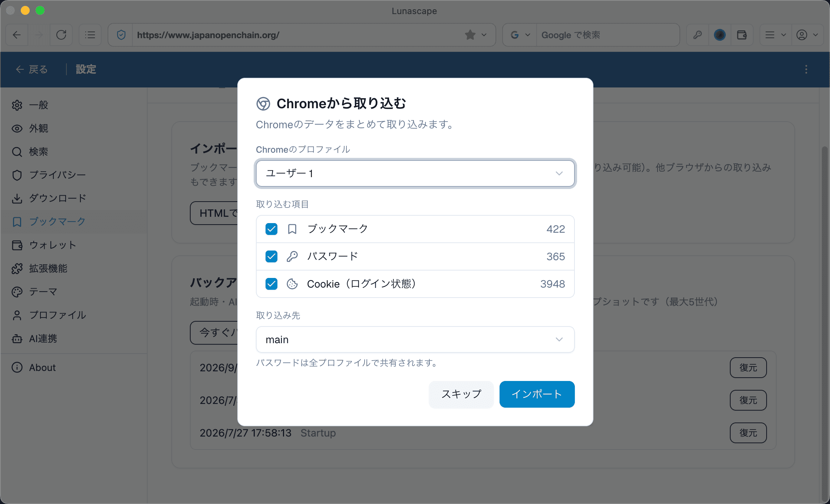830x504 pixels.
Task: Open ウォレット settings section
Action: (x=73, y=245)
